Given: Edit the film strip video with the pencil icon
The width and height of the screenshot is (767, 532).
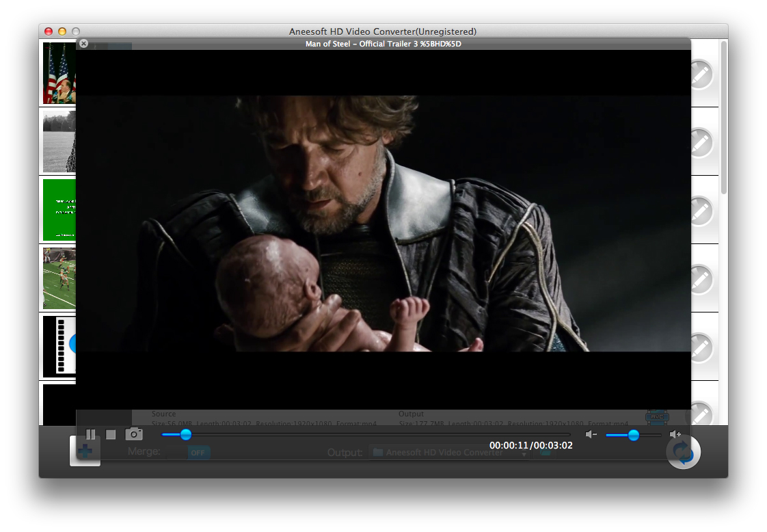Looking at the screenshot, I should pyautogui.click(x=701, y=348).
